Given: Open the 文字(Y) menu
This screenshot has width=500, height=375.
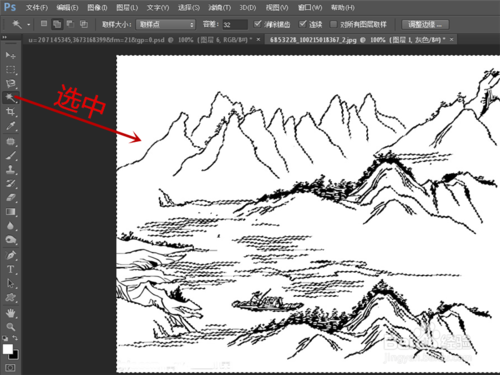Looking at the screenshot, I should click(158, 7).
